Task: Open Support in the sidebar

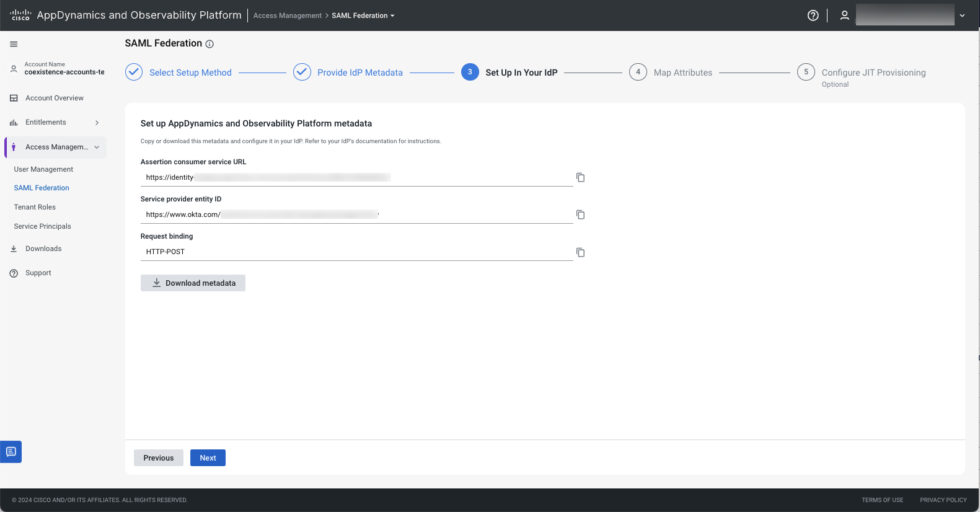Action: pyautogui.click(x=38, y=273)
